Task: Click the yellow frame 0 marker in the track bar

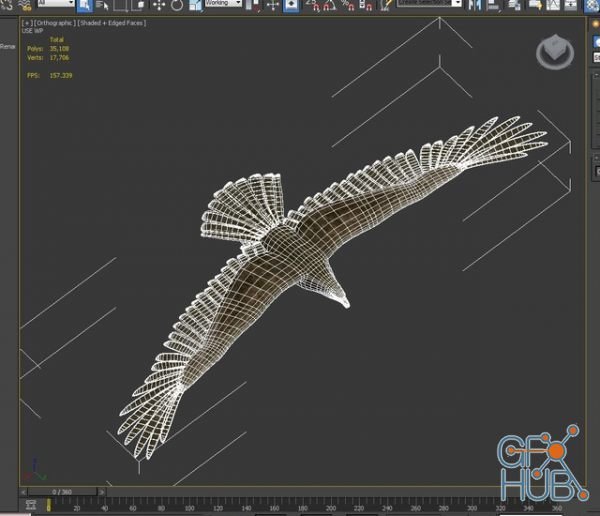Action: 49,505
